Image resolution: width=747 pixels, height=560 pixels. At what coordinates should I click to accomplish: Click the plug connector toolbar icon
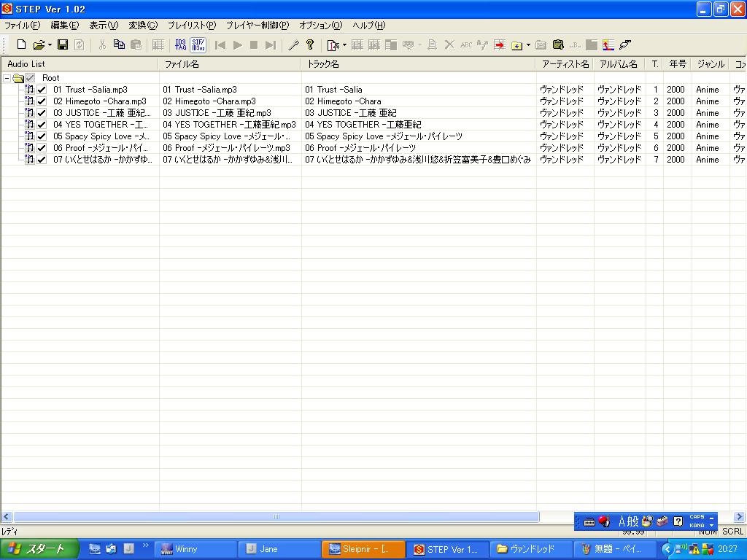click(x=625, y=44)
